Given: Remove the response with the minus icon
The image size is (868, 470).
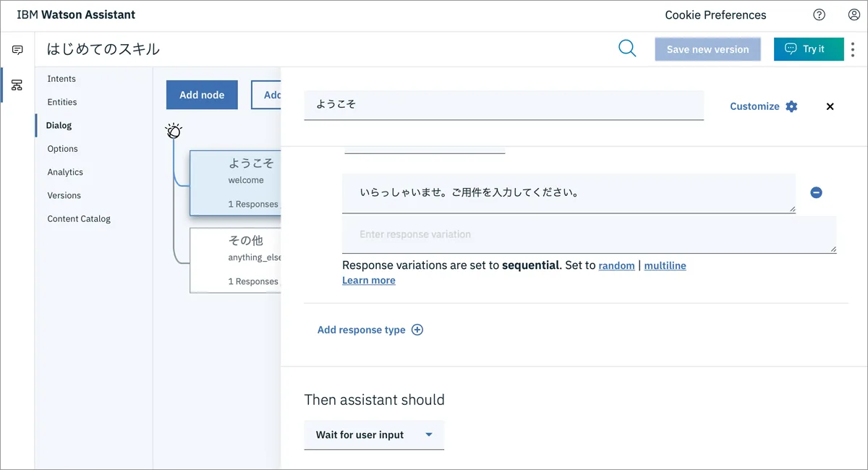Looking at the screenshot, I should point(816,192).
